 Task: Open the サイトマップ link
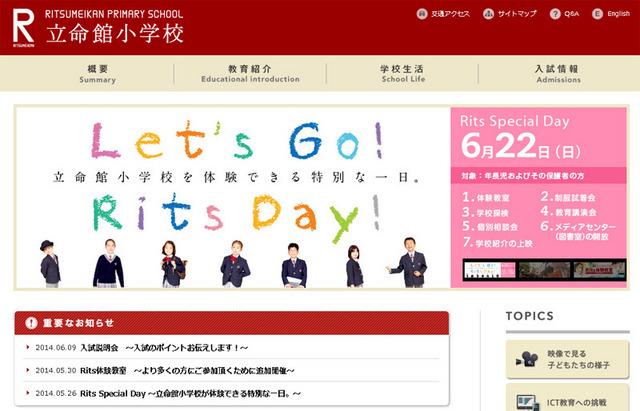517,14
